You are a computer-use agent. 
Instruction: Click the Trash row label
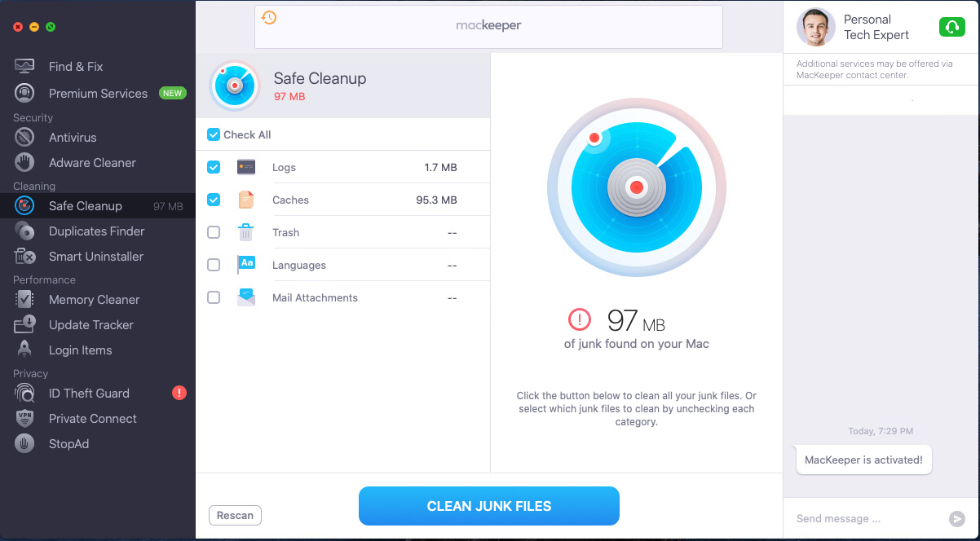click(x=285, y=232)
